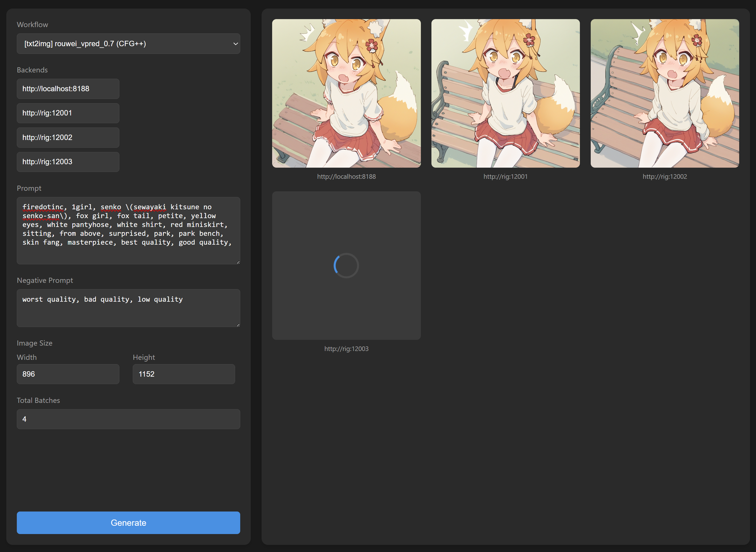Open the rig:12001 generated image thumbnail
Image resolution: width=756 pixels, height=552 pixels.
point(505,93)
